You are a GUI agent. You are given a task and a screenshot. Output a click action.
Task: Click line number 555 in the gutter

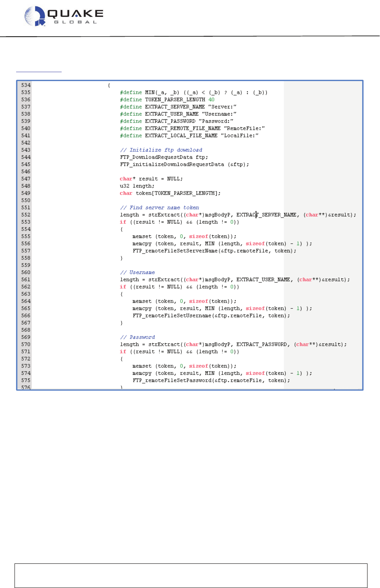point(26,237)
